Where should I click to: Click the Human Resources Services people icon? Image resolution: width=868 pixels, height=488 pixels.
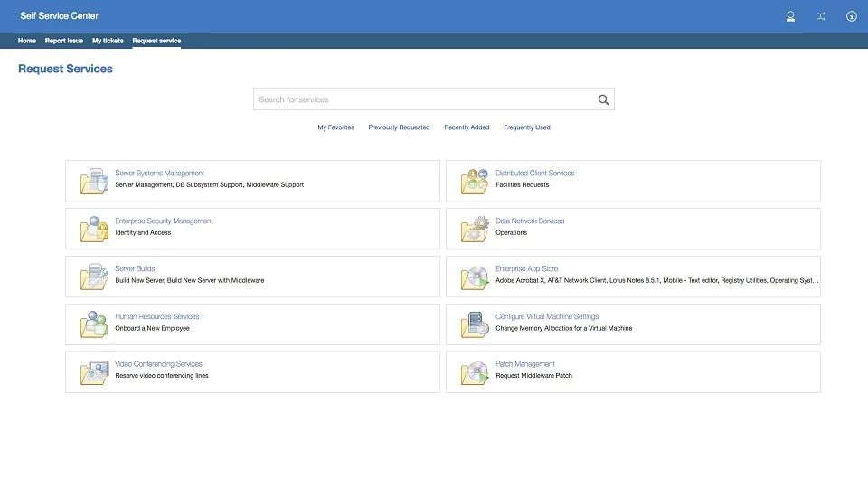[94, 324]
